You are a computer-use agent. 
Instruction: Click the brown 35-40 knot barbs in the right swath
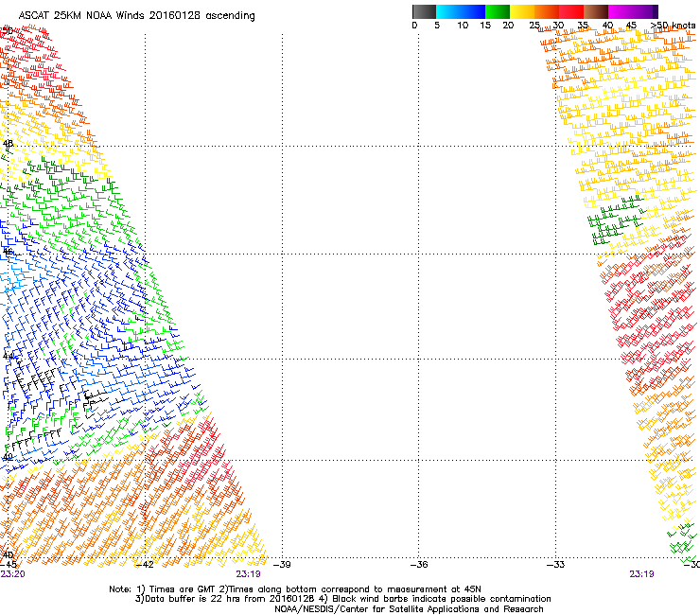[x=670, y=271]
